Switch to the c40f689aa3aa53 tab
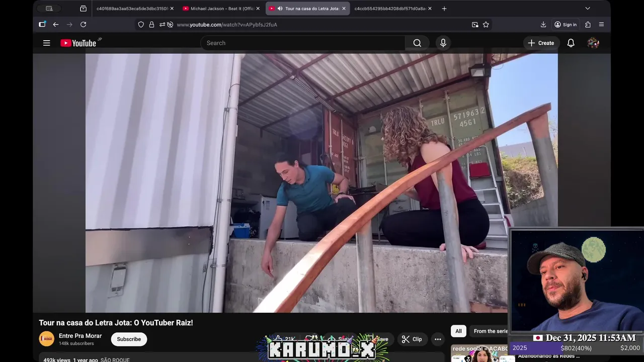This screenshot has width=644, height=362. point(131,9)
